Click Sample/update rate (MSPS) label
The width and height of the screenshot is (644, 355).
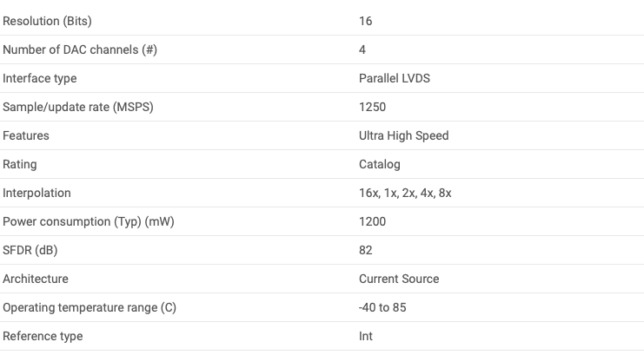[x=78, y=107]
